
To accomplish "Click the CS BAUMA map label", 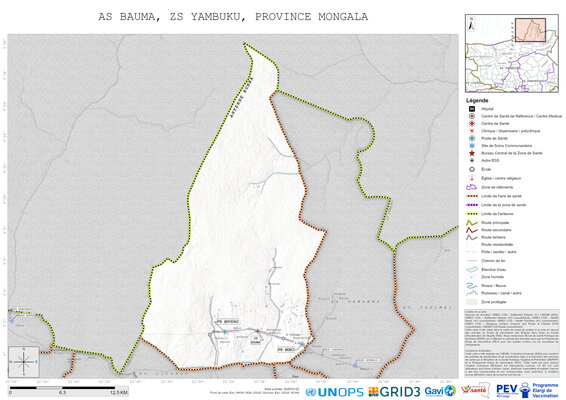I will (256, 340).
